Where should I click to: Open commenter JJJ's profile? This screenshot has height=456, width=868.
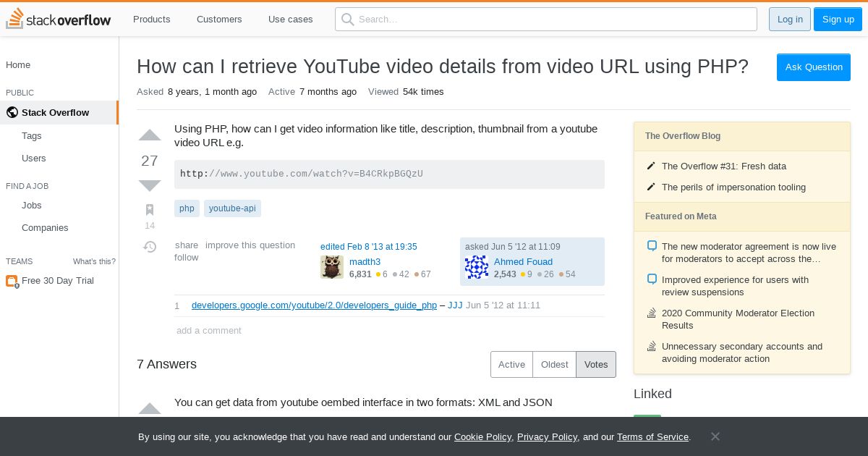(455, 305)
